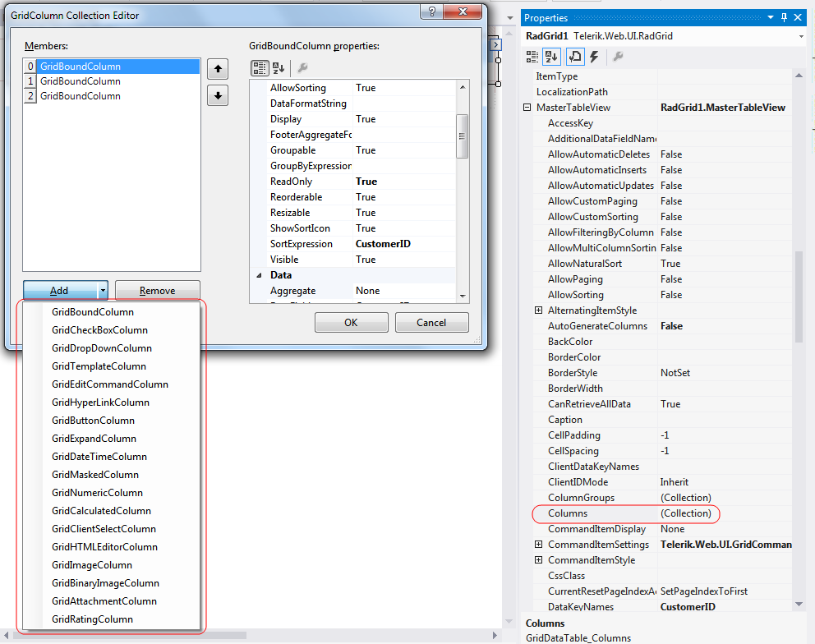815x644 pixels.
Task: Choose GridHyperLinkColumn from the Add menu
Action: 100,402
